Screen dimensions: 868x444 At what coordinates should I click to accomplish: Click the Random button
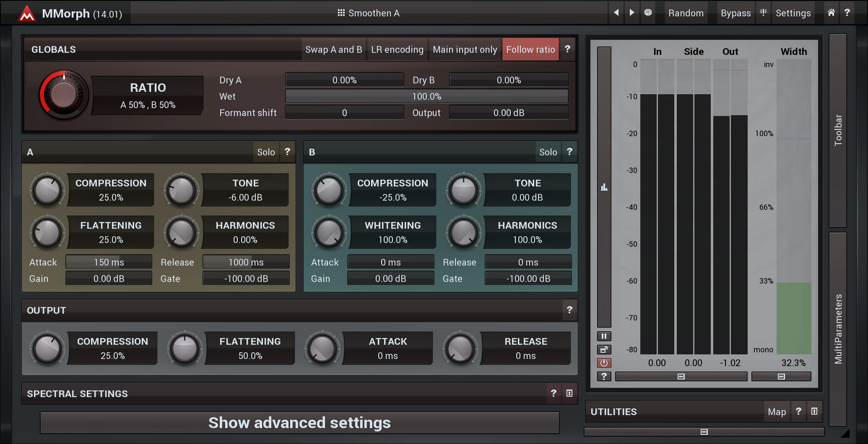click(686, 13)
